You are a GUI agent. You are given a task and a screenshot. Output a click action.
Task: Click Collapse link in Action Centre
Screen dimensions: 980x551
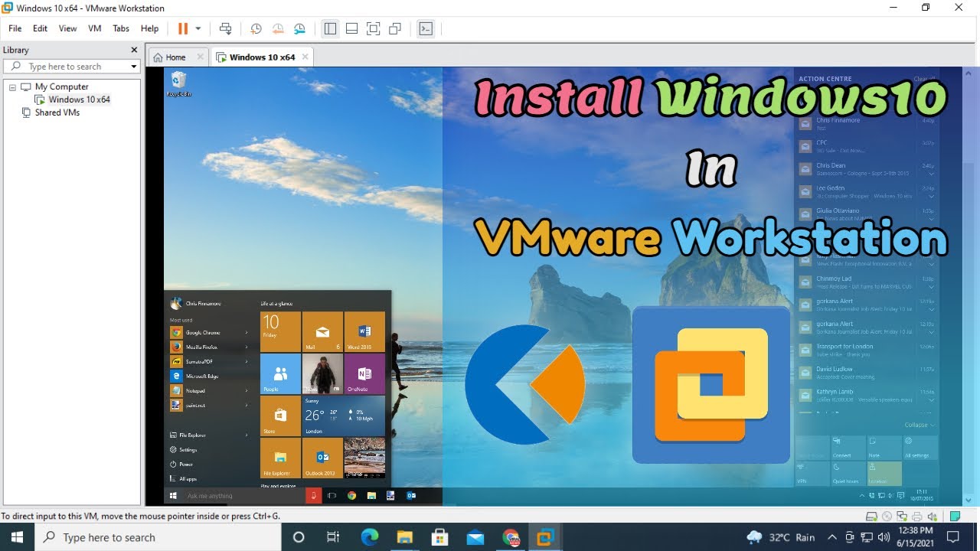pos(919,425)
